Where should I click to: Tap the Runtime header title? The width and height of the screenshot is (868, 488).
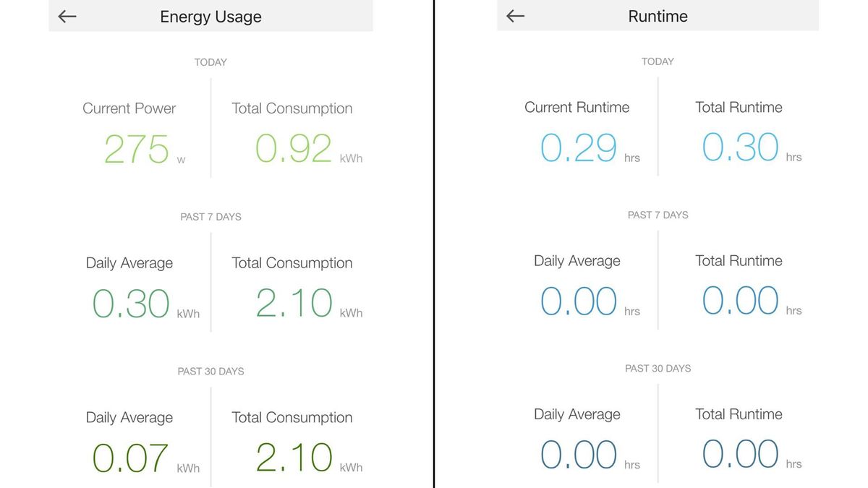pos(658,16)
